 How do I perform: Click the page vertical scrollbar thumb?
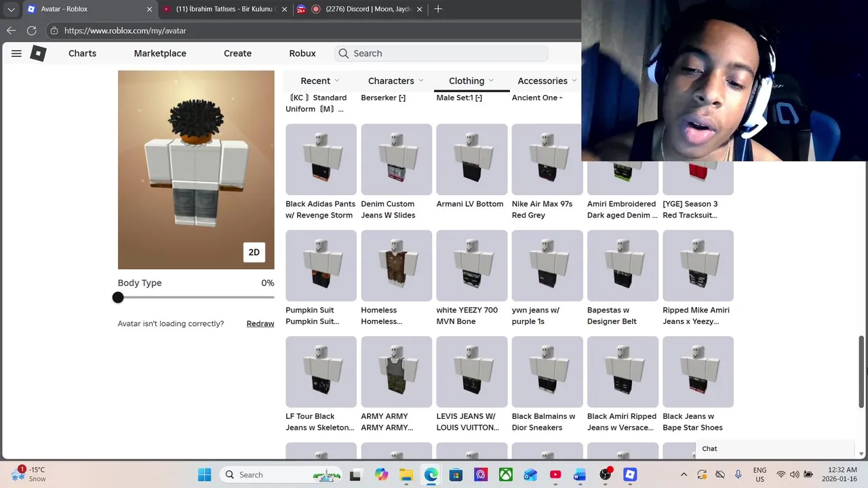click(x=862, y=371)
